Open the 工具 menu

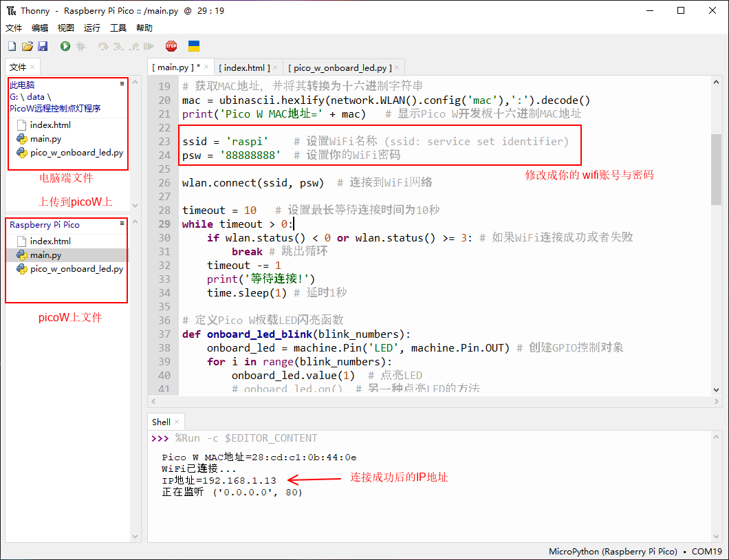tap(118, 28)
